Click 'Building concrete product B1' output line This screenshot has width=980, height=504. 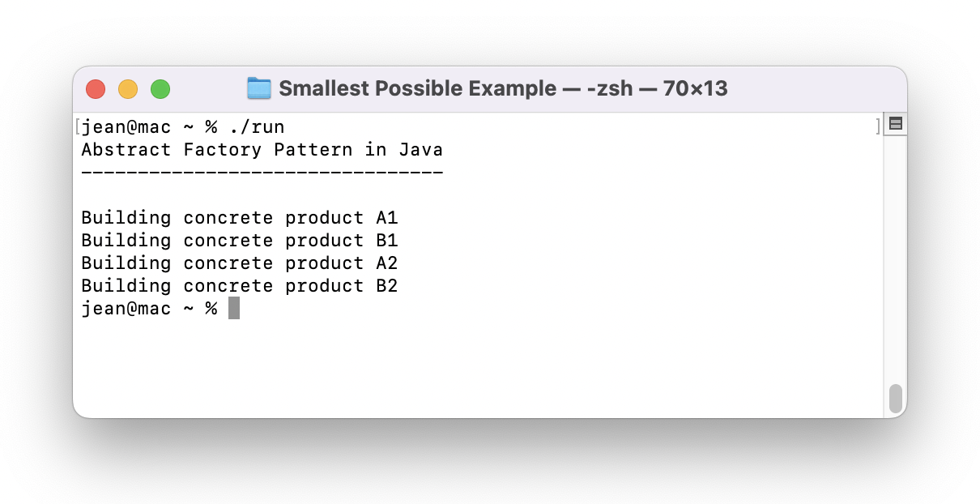pyautogui.click(x=240, y=241)
